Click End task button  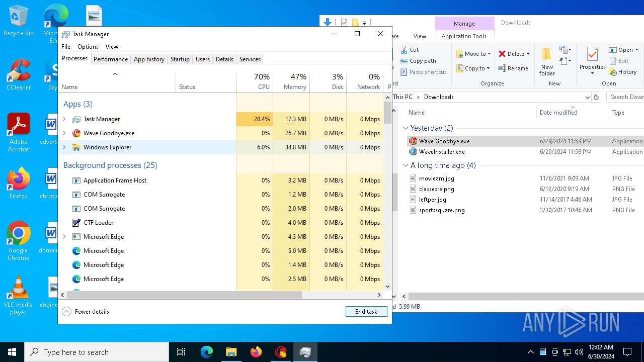point(366,312)
